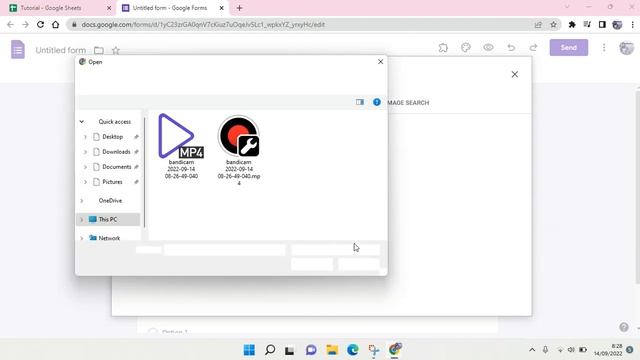Open the Chrome three-dot menu
The image size is (640, 360).
click(x=632, y=25)
